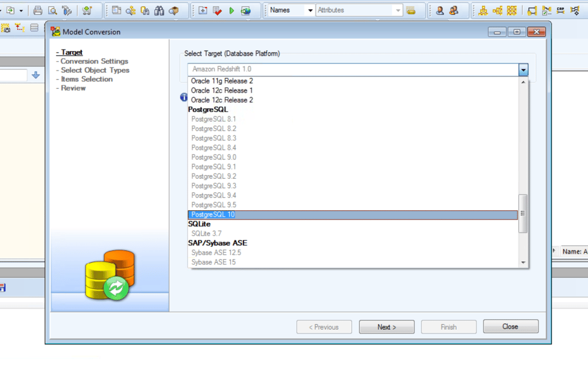The height and width of the screenshot is (372, 588).
Task: Collapse the Select Target platform dropdown arrow
Action: (x=523, y=69)
